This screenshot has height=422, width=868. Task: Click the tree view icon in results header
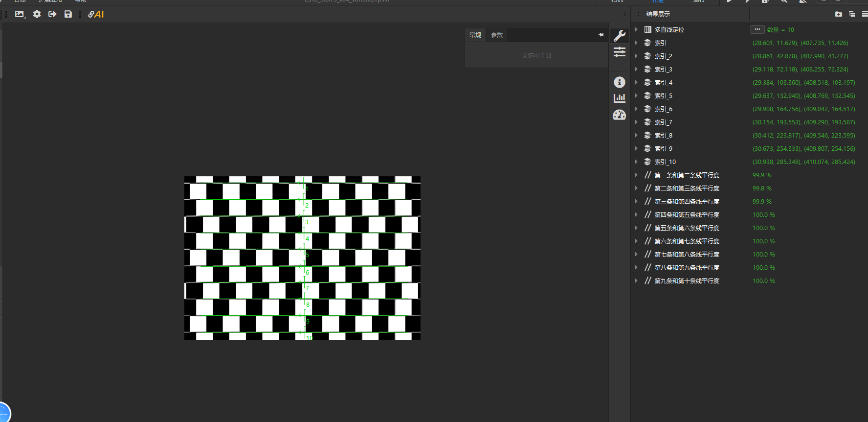tap(851, 14)
